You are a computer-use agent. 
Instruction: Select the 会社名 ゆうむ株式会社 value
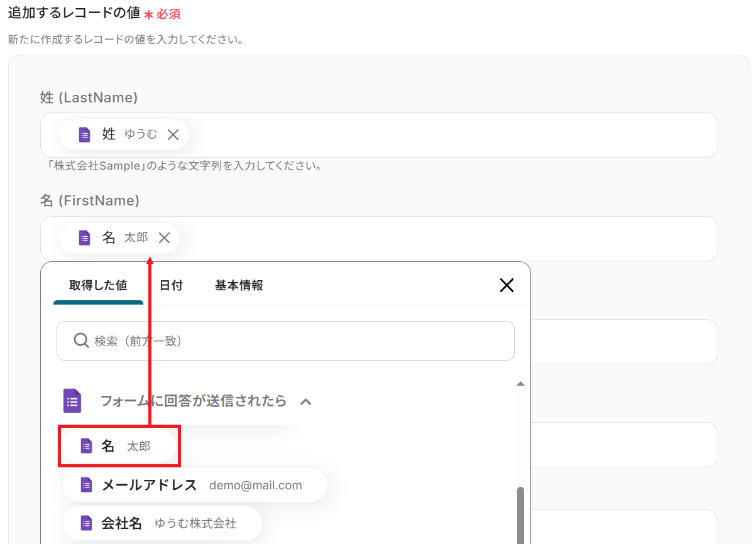coord(162,523)
